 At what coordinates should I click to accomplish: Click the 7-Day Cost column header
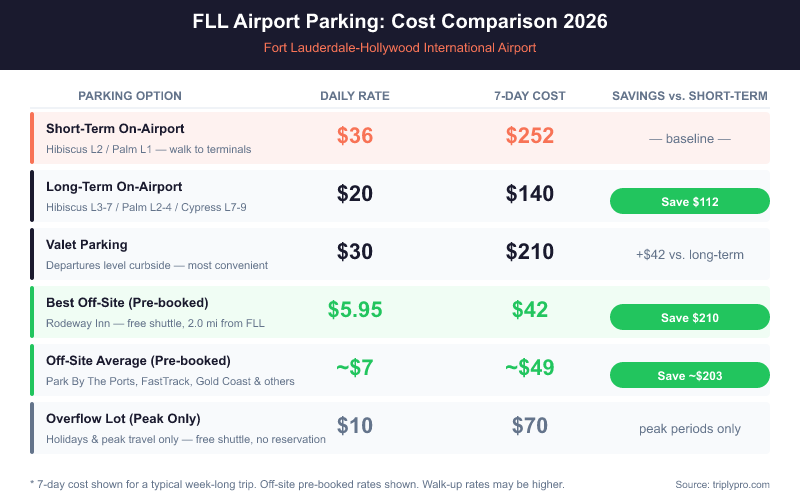coord(529,96)
